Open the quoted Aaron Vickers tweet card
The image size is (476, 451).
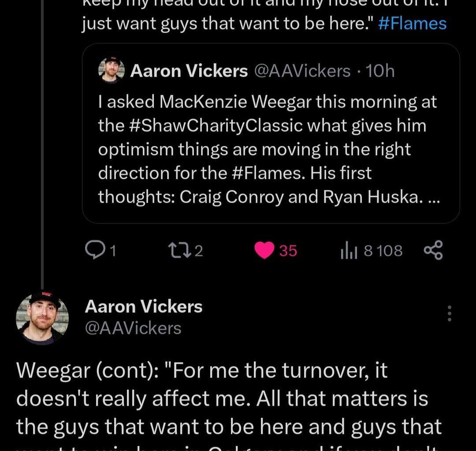[271, 132]
